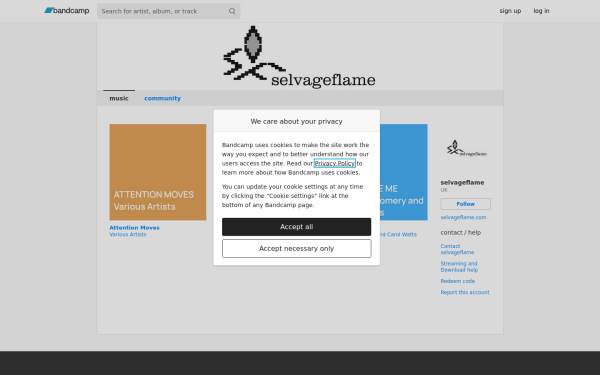Switch to the community tab
This screenshot has height=375, width=600.
coord(162,98)
